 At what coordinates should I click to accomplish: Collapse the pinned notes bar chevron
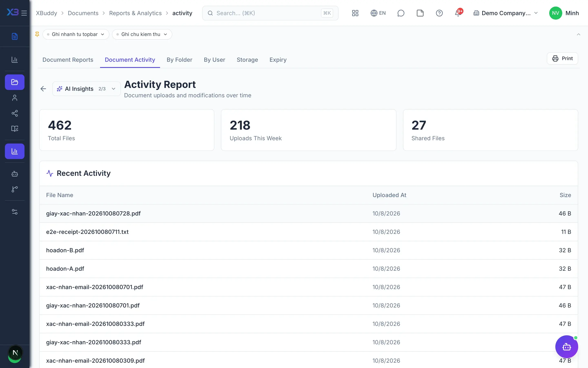pos(579,34)
